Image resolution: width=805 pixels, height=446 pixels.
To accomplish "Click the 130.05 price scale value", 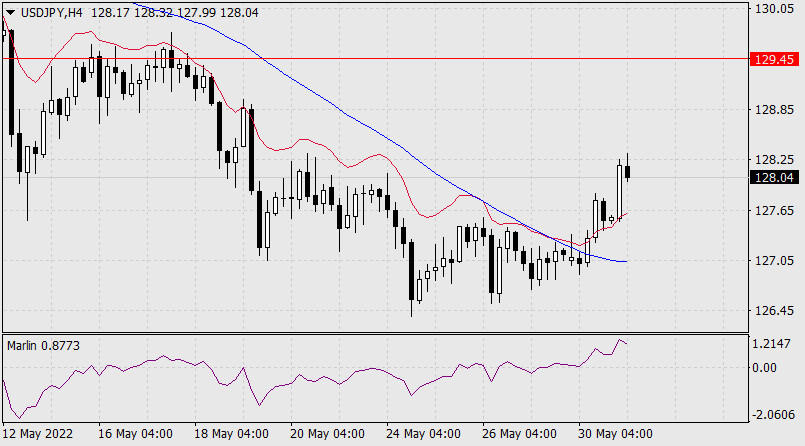I will (x=774, y=9).
